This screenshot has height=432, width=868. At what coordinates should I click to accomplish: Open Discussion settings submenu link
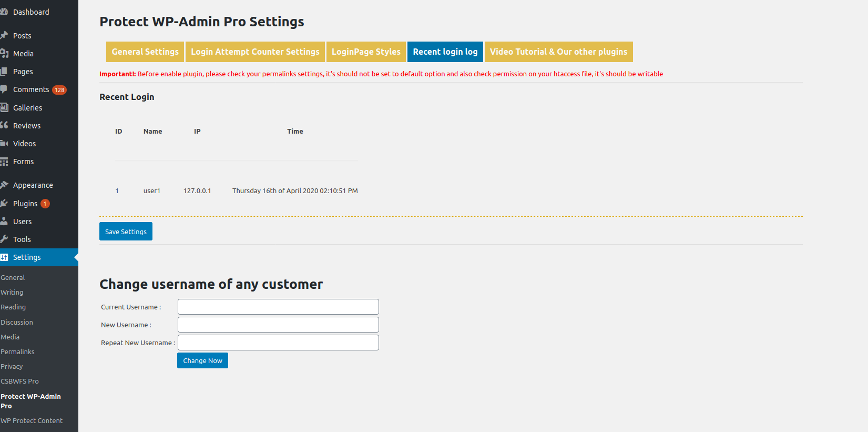tap(17, 322)
